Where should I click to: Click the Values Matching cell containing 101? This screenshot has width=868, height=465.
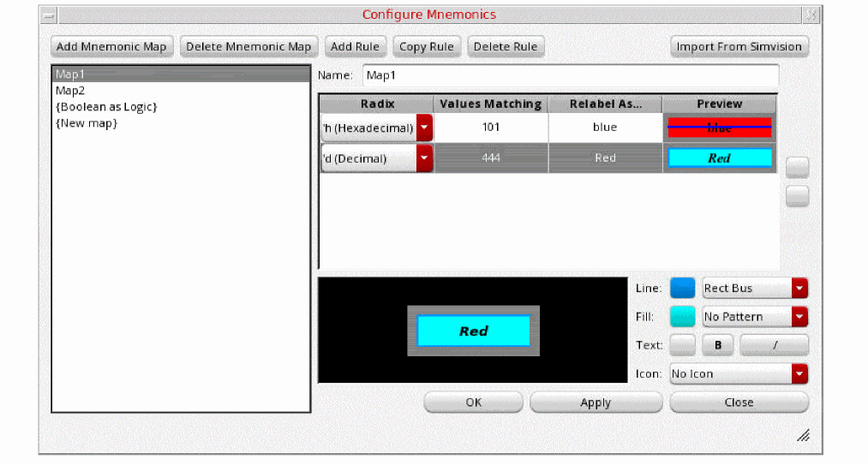click(490, 128)
